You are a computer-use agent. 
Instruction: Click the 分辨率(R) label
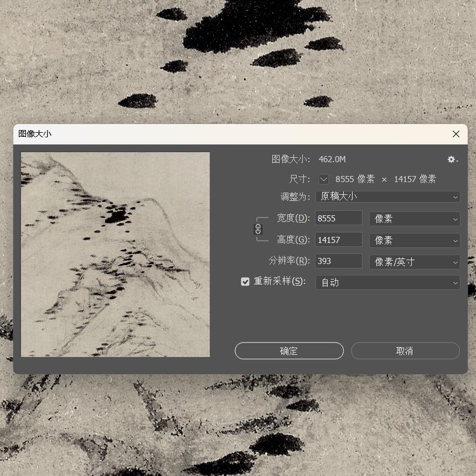[x=289, y=261]
